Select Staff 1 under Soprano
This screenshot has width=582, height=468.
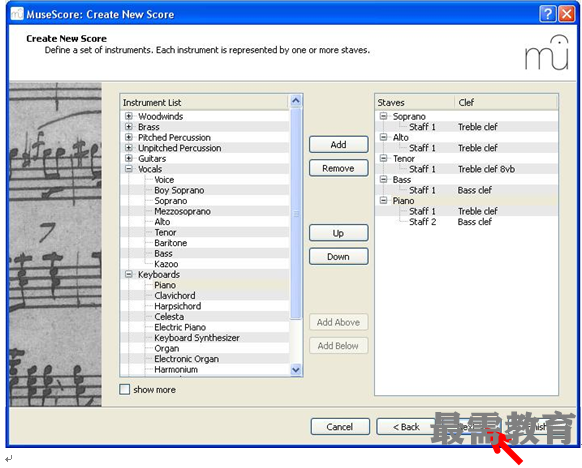pos(422,127)
